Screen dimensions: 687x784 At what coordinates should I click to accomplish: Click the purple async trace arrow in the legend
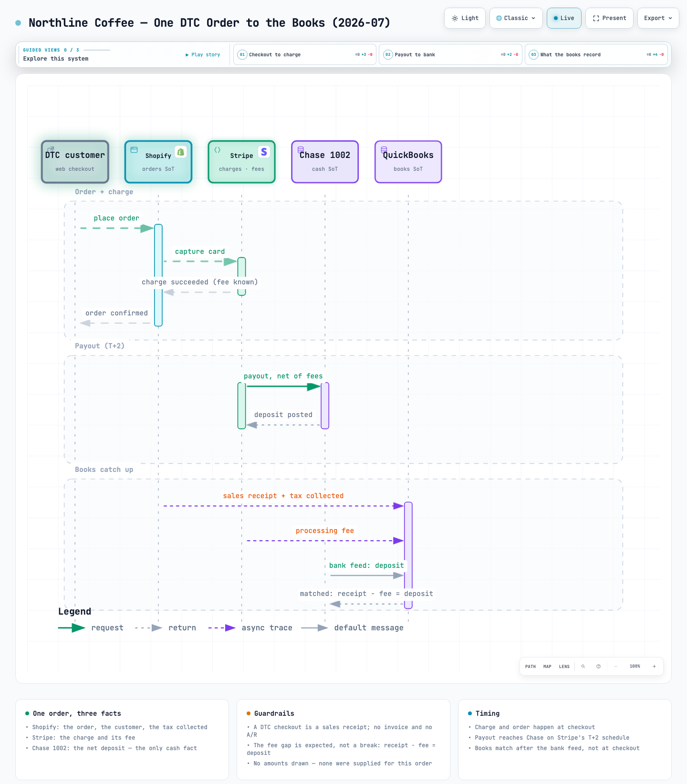(x=222, y=628)
